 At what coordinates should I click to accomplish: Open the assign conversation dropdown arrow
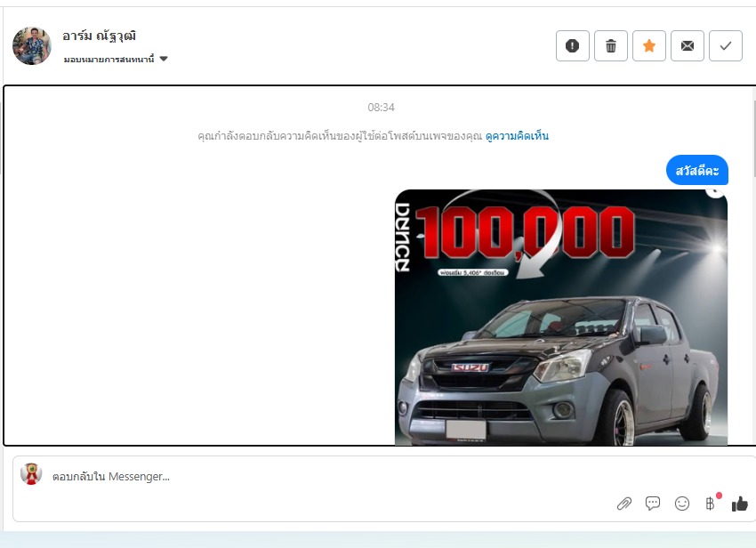click(164, 59)
